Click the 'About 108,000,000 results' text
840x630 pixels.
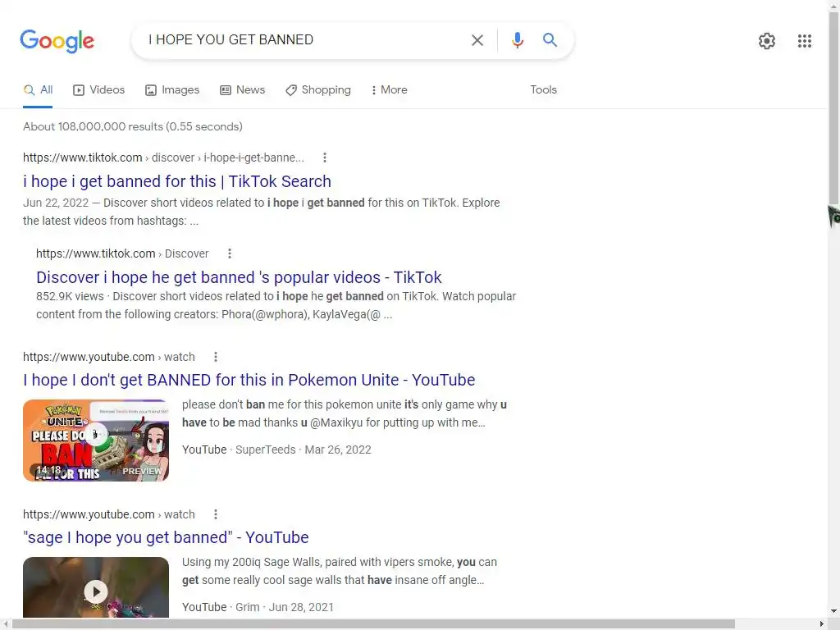click(x=133, y=127)
